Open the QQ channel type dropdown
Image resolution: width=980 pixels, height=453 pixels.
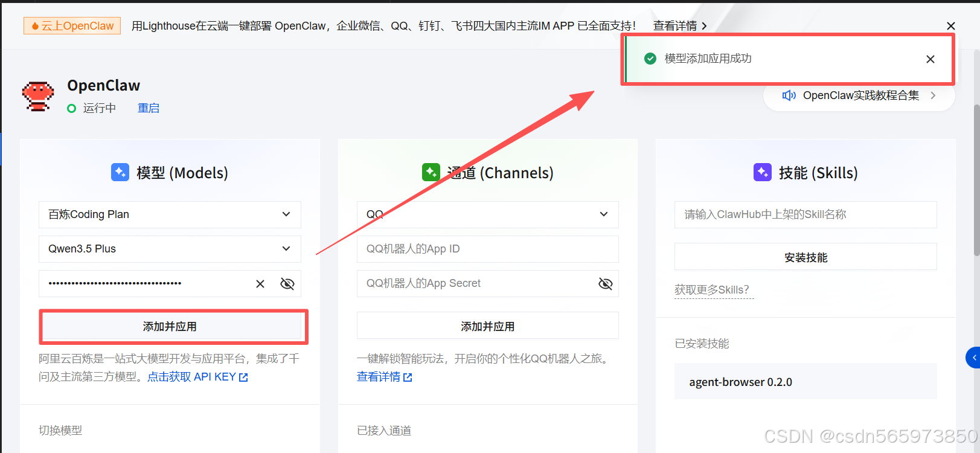click(x=488, y=214)
